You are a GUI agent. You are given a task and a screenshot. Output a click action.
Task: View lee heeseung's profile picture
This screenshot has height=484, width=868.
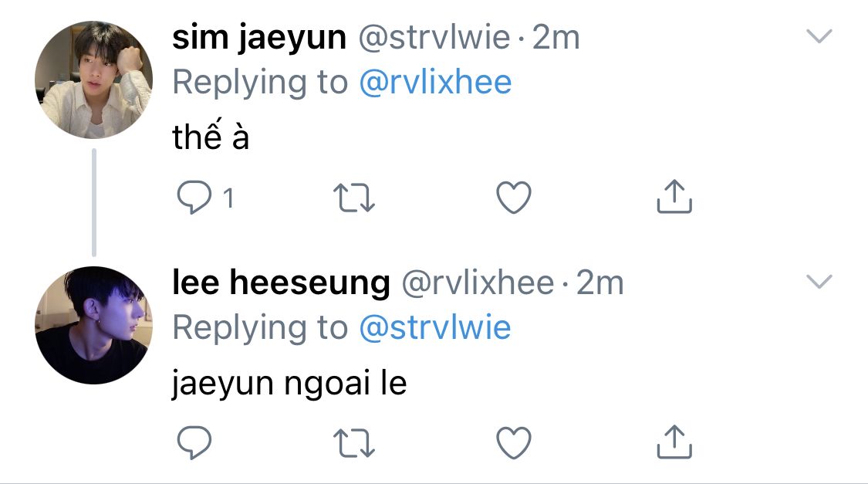[93, 325]
